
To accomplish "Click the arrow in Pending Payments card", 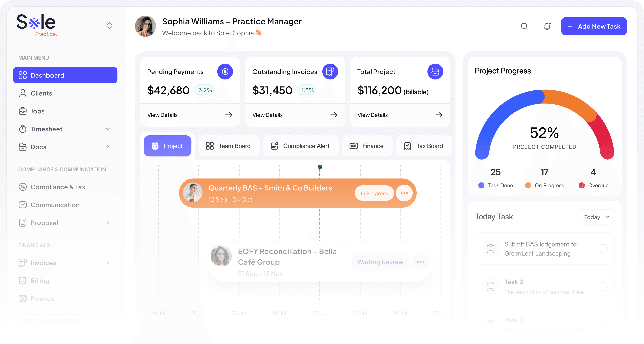I will point(228,115).
